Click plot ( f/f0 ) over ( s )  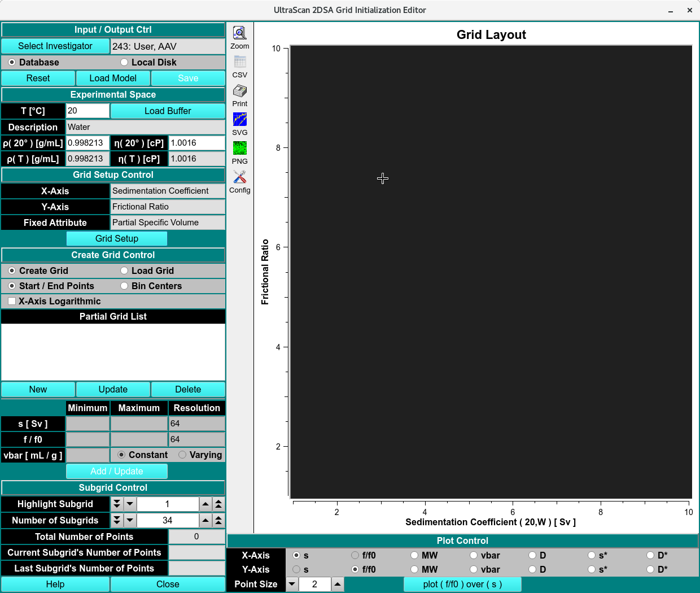(462, 584)
